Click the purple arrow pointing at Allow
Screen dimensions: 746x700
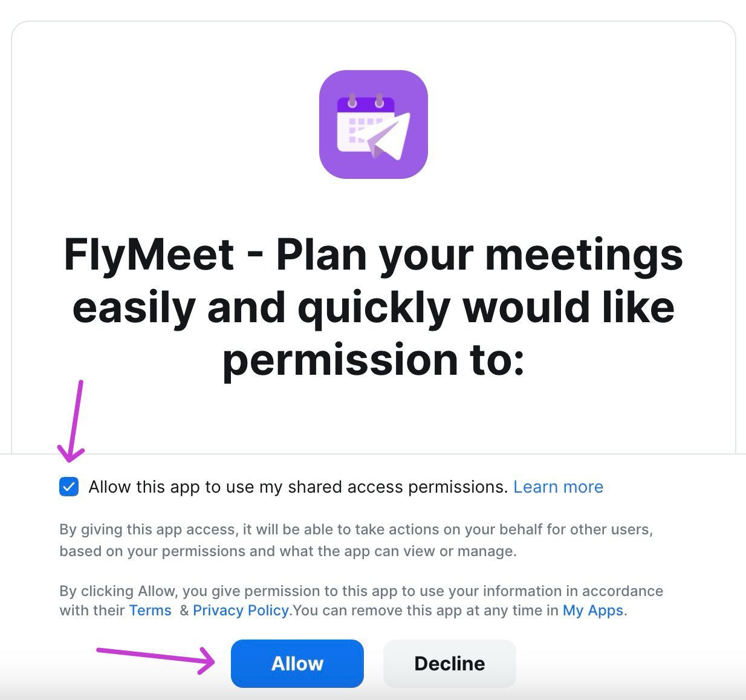[155, 656]
